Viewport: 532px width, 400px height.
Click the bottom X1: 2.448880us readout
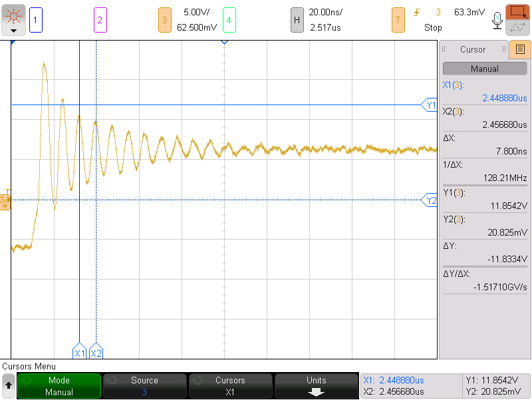coord(394,380)
